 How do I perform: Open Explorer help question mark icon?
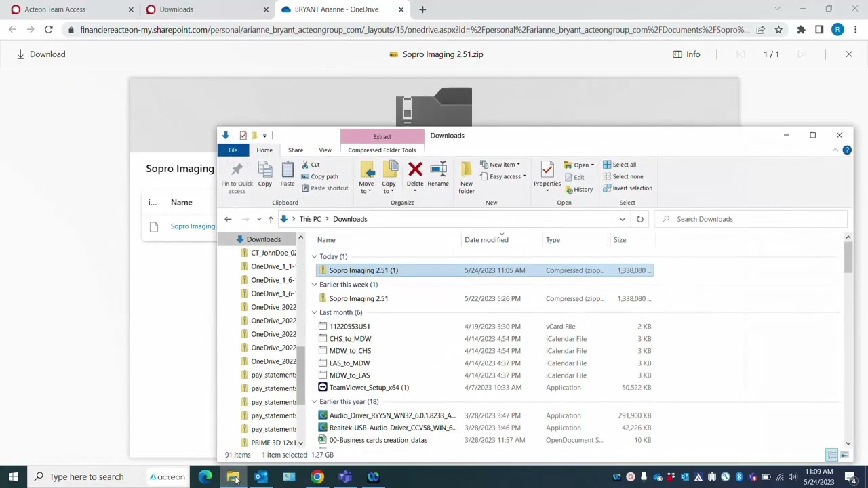pos(847,150)
